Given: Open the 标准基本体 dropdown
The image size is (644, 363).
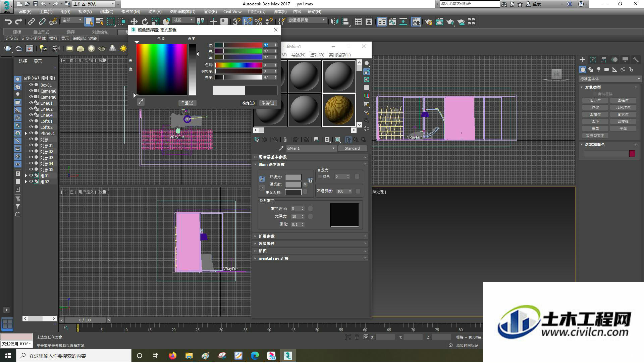Looking at the screenshot, I should (610, 79).
